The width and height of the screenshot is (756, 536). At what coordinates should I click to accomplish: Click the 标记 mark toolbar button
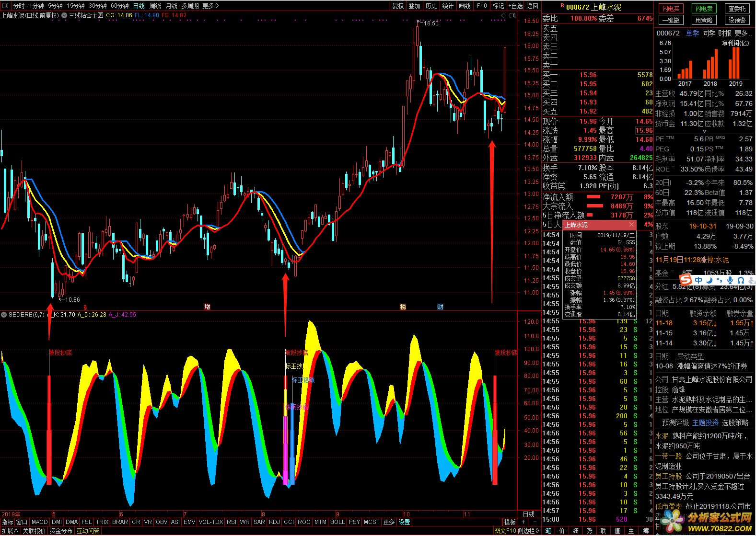click(x=499, y=6)
